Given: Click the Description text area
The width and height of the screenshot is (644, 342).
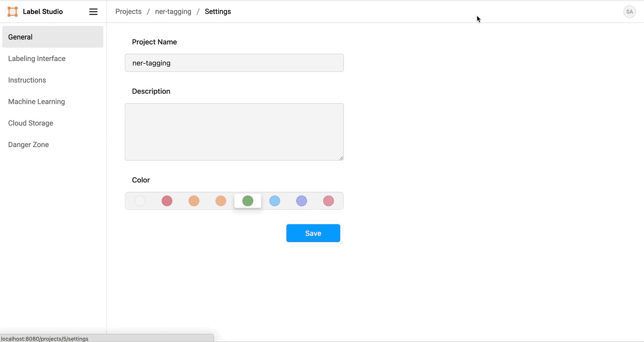Looking at the screenshot, I should [x=234, y=131].
